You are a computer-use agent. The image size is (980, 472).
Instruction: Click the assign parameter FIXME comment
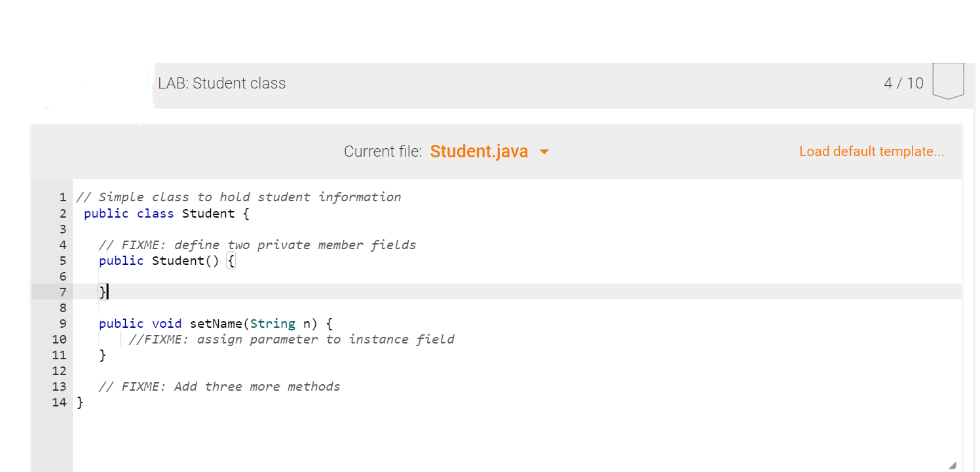[x=292, y=339]
